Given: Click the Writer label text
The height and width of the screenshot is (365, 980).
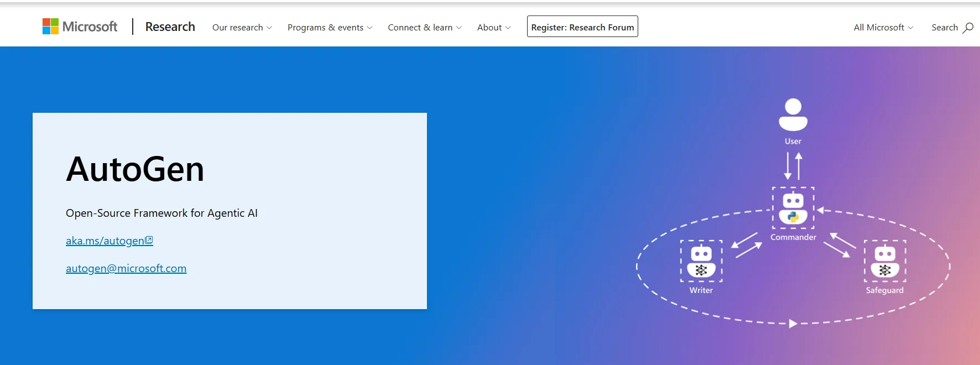Looking at the screenshot, I should click(701, 290).
